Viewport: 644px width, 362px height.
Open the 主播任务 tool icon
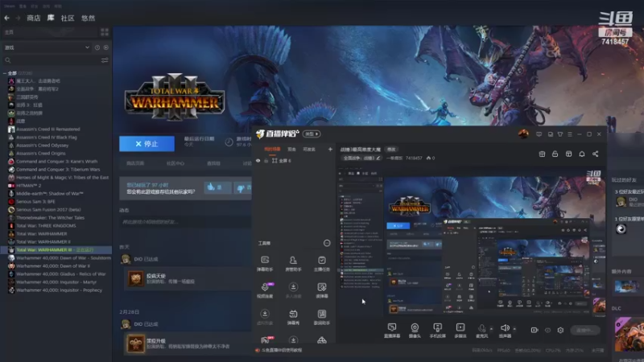[x=321, y=263]
